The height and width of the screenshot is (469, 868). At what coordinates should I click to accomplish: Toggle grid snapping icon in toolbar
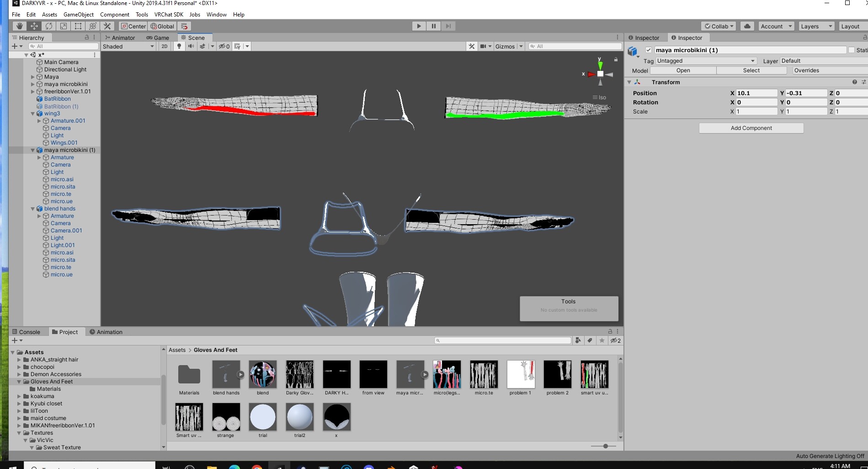tap(184, 26)
